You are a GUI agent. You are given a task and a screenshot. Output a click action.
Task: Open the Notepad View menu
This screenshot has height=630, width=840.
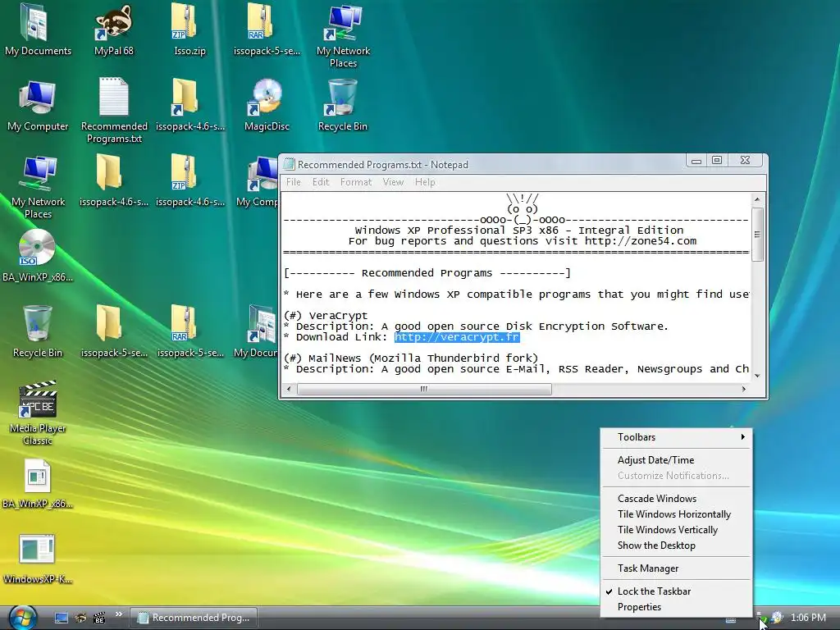(393, 181)
